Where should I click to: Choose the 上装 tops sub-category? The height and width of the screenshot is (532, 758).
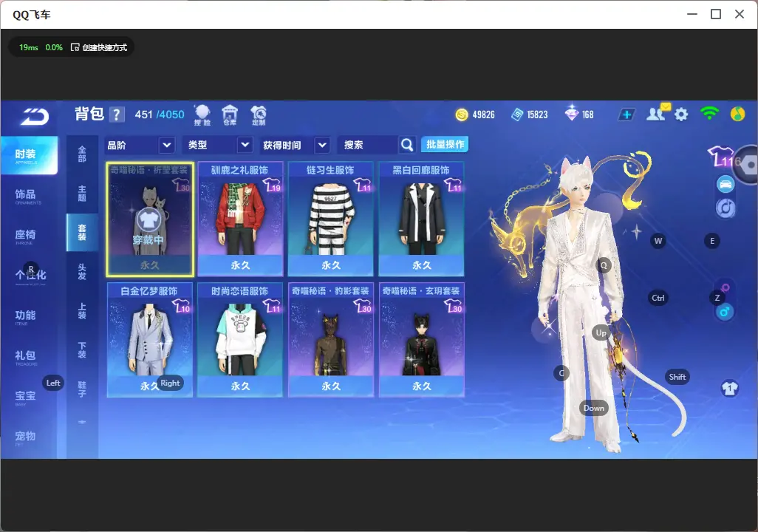82,311
